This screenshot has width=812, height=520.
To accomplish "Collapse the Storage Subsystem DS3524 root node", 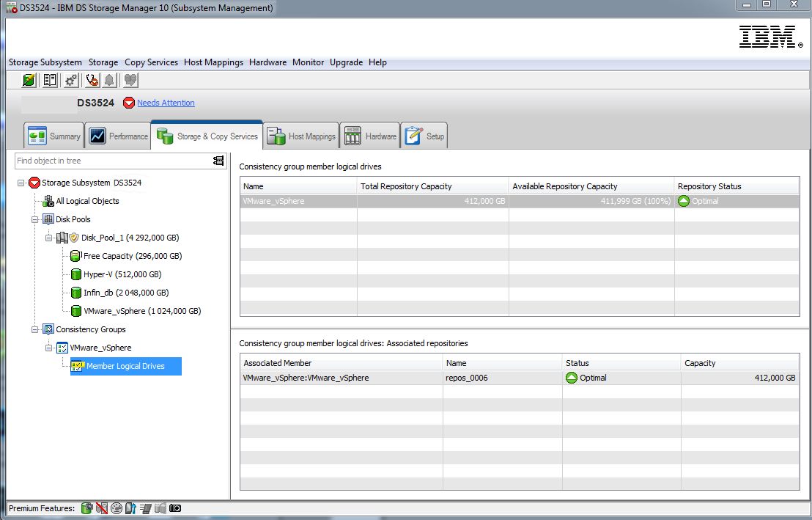I will (21, 183).
